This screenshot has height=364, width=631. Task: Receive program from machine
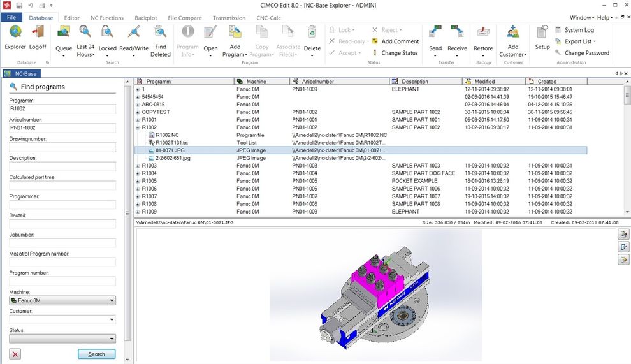pos(457,40)
